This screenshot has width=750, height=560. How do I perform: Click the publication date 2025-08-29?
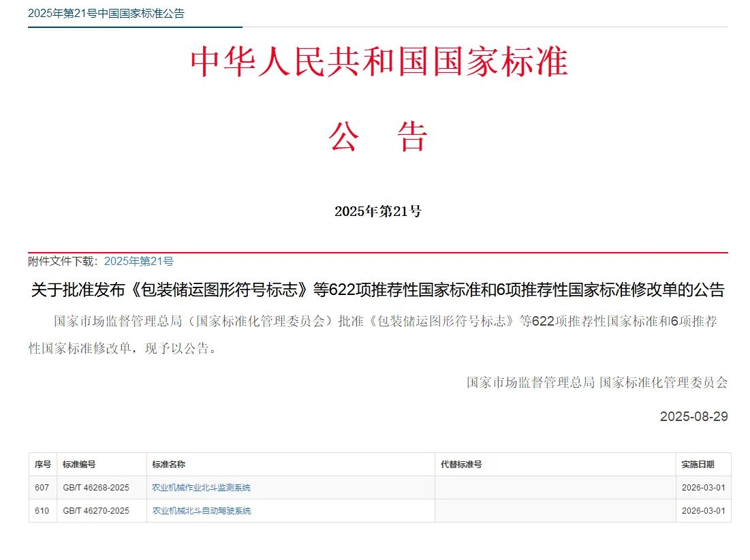694,416
